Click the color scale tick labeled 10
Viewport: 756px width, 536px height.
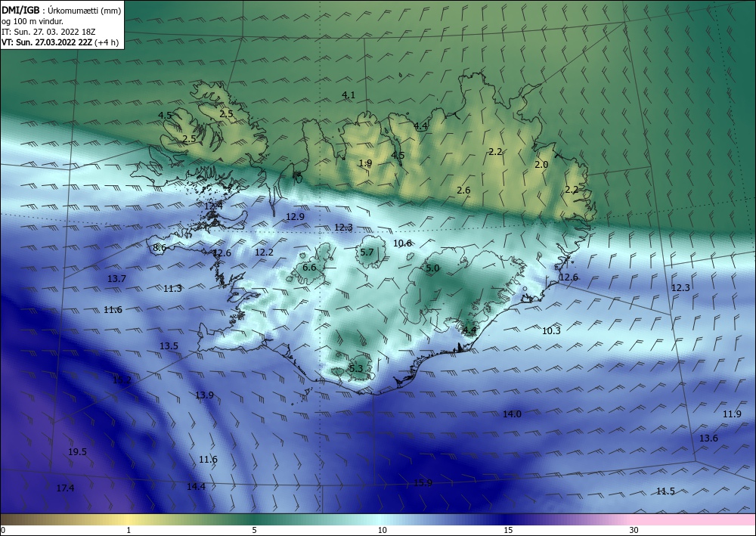click(x=382, y=530)
